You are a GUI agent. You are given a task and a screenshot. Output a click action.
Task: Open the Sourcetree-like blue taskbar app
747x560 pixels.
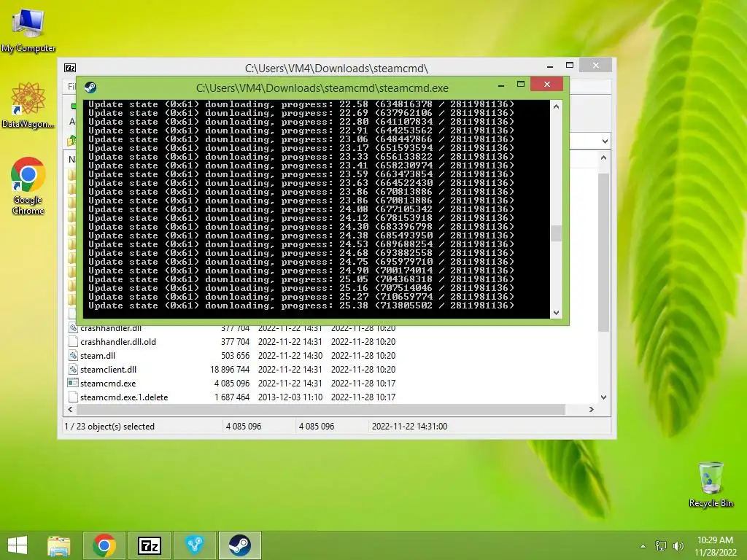point(194,545)
